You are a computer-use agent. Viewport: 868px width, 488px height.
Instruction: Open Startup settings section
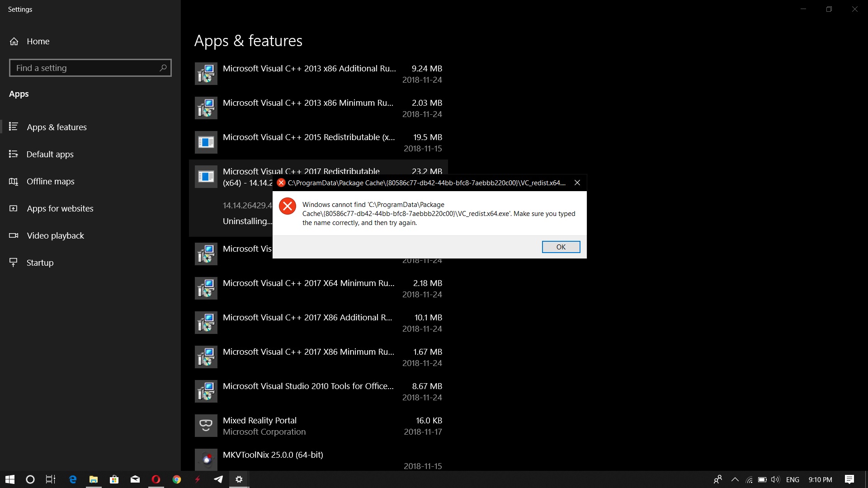40,262
